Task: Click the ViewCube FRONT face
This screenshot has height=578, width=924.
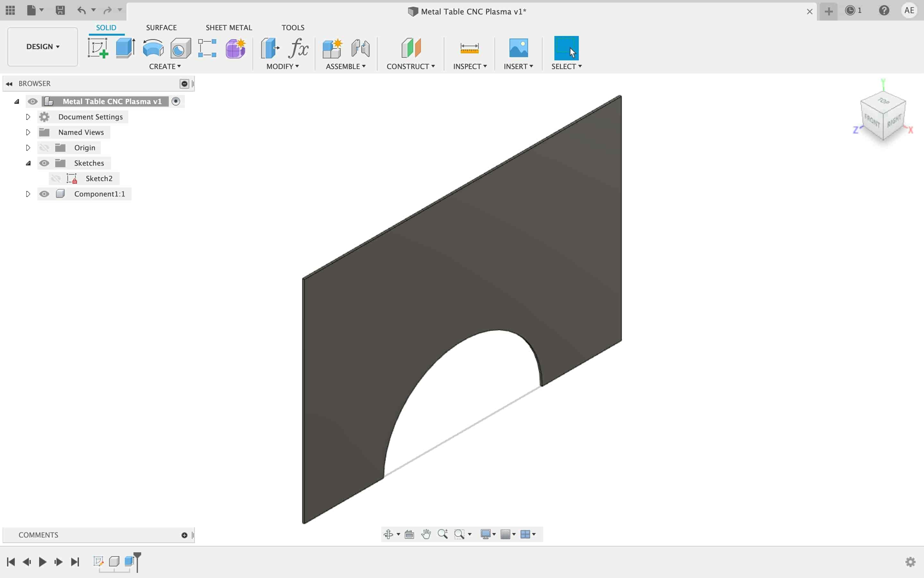Action: pyautogui.click(x=872, y=121)
